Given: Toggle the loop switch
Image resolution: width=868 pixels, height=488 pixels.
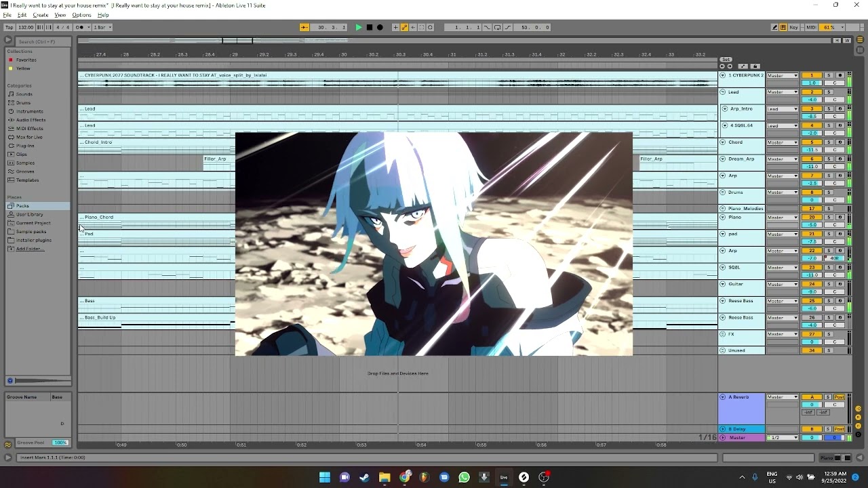Looking at the screenshot, I should coord(498,27).
